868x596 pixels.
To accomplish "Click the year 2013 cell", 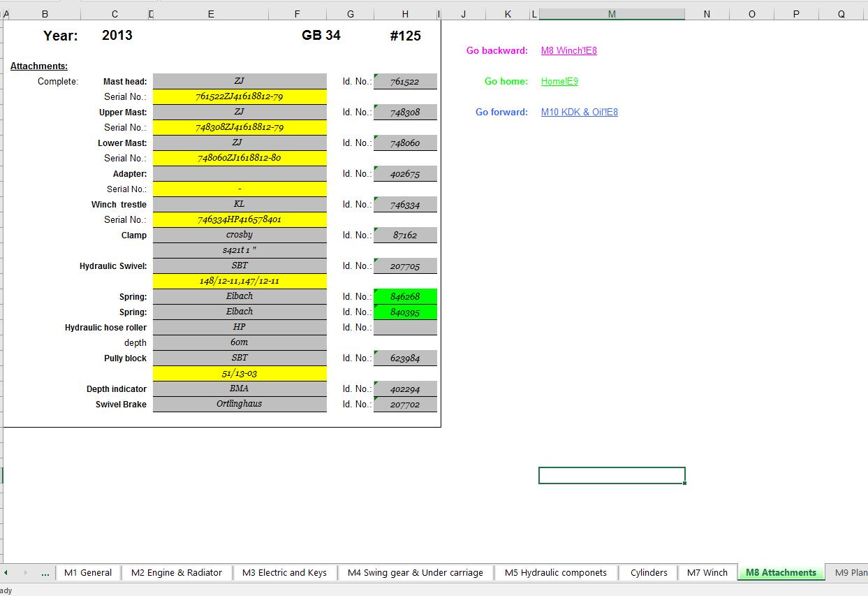I will click(117, 36).
